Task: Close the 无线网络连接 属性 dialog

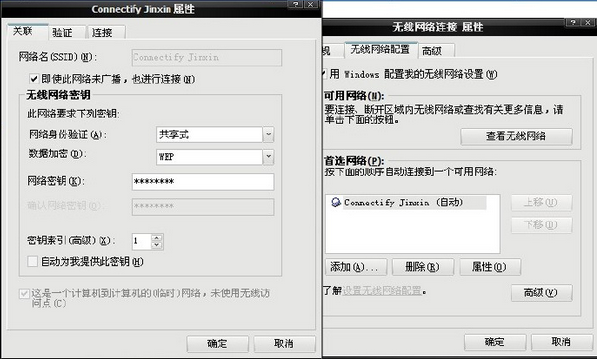Action: [x=588, y=22]
